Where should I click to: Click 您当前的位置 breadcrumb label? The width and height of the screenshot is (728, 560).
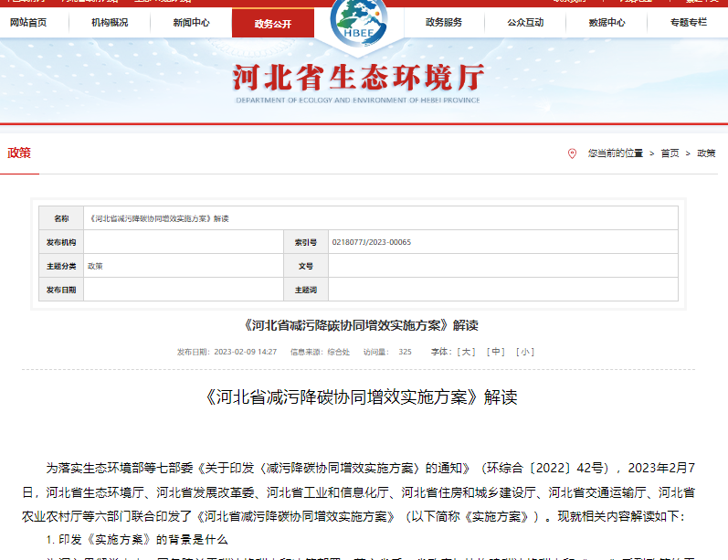[615, 153]
